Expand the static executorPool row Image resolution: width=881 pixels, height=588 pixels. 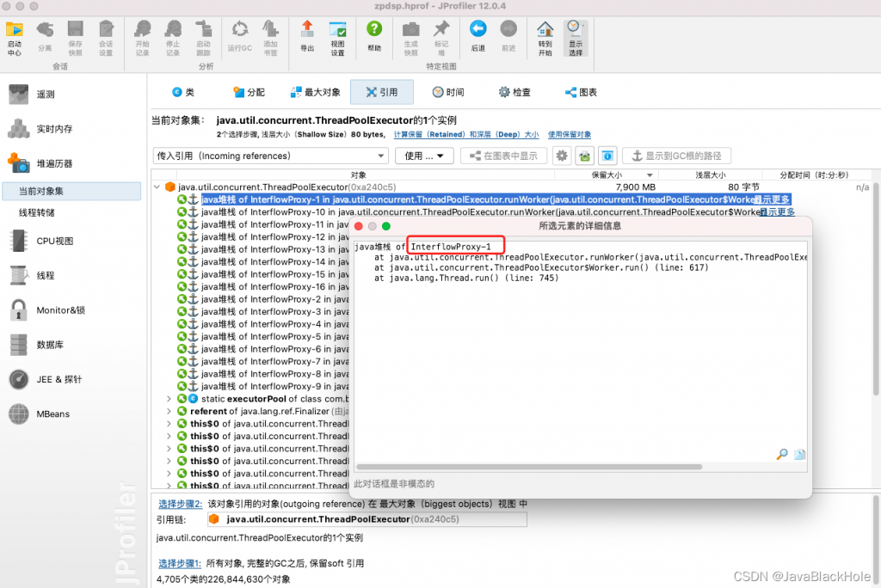tap(169, 399)
